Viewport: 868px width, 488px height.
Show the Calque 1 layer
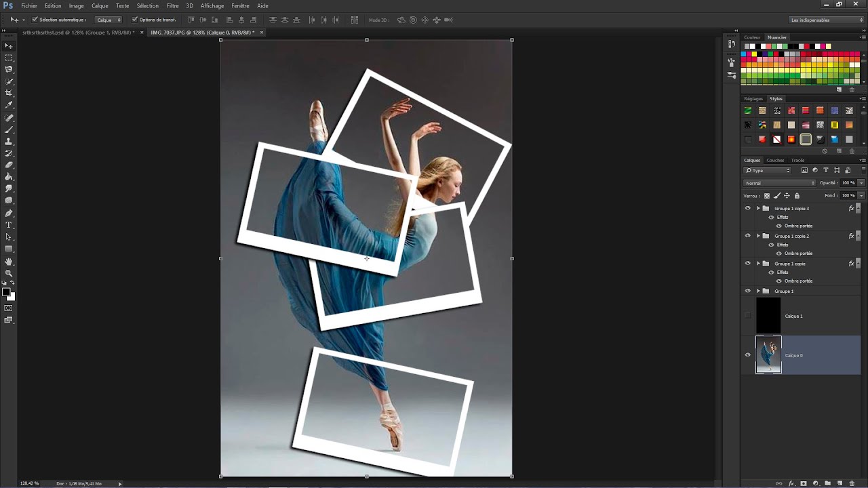pyautogui.click(x=748, y=316)
